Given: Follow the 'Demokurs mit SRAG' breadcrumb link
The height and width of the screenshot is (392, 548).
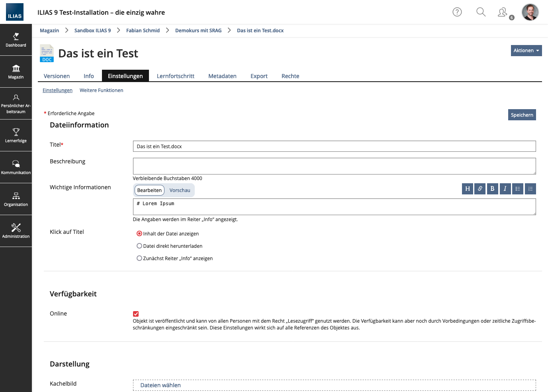Looking at the screenshot, I should [x=198, y=31].
